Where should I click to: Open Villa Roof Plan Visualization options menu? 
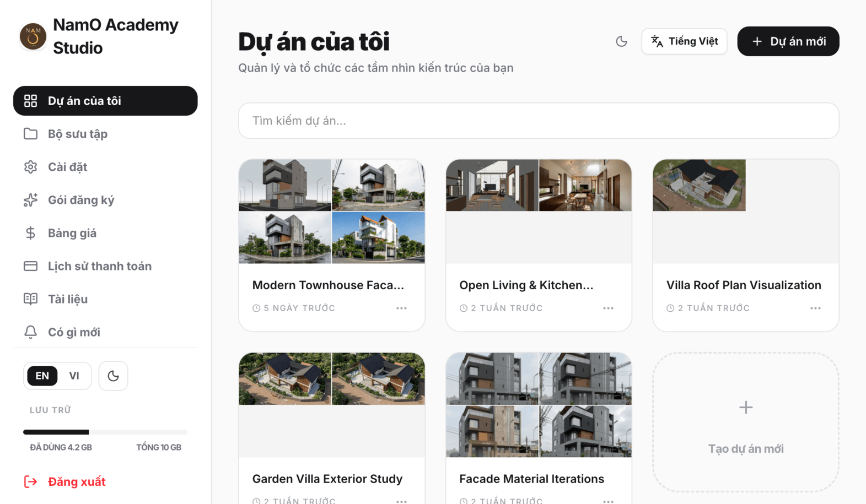[815, 308]
